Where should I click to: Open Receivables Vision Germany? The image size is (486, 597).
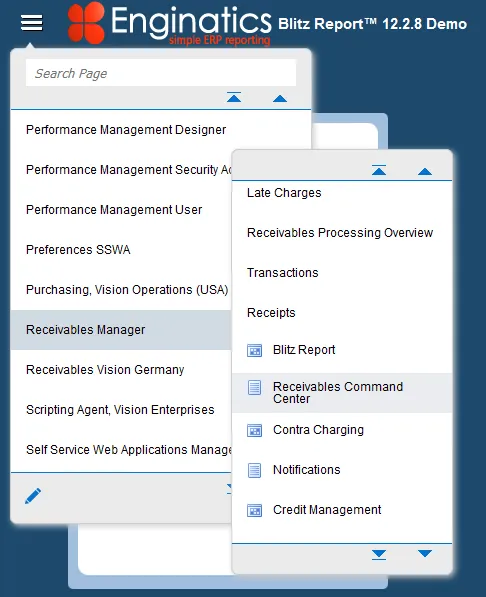point(105,370)
